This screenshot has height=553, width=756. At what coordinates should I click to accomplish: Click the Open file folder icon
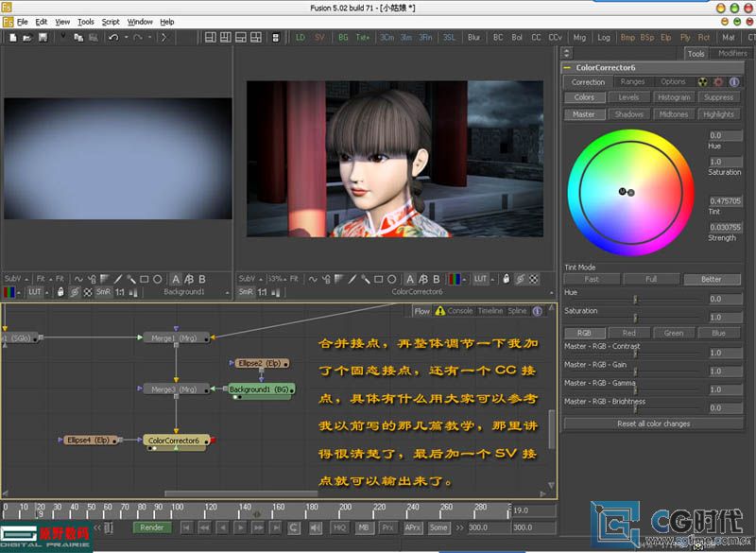(x=27, y=38)
